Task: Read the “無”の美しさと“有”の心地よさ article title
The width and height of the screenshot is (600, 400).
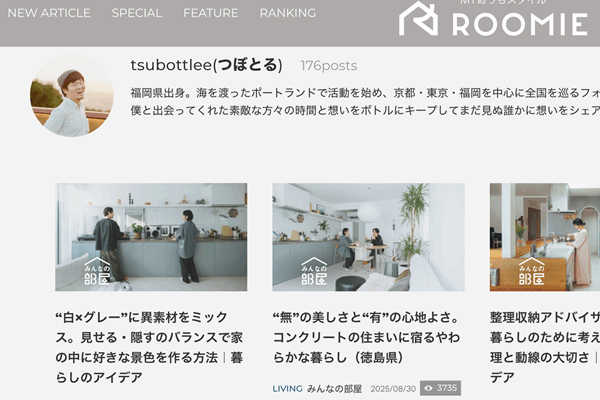Action: tap(367, 337)
